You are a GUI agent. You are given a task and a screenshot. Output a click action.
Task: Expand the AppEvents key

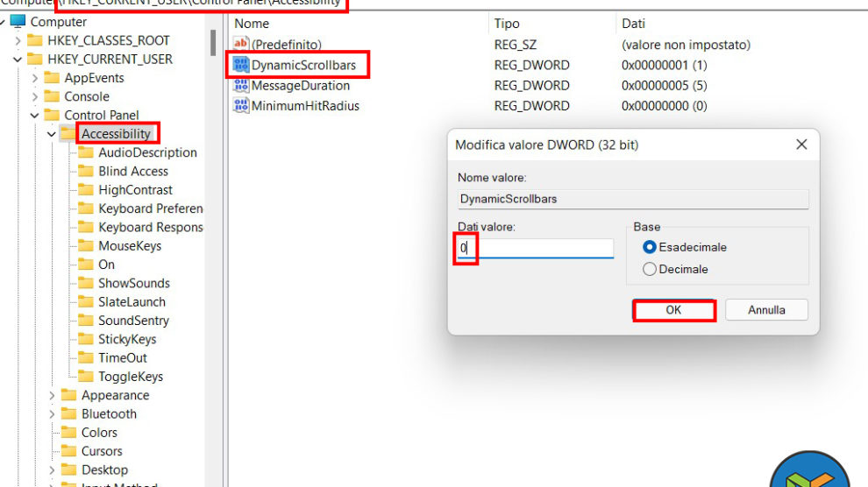click(35, 78)
